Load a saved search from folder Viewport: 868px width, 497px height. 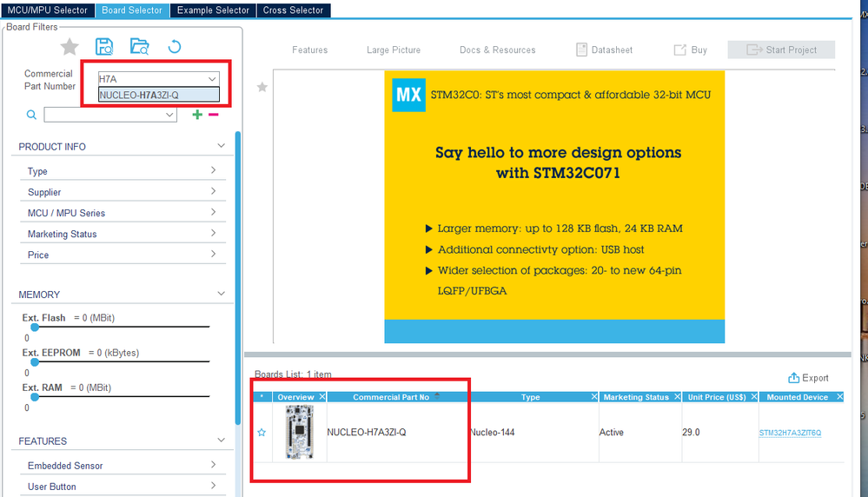pos(140,47)
